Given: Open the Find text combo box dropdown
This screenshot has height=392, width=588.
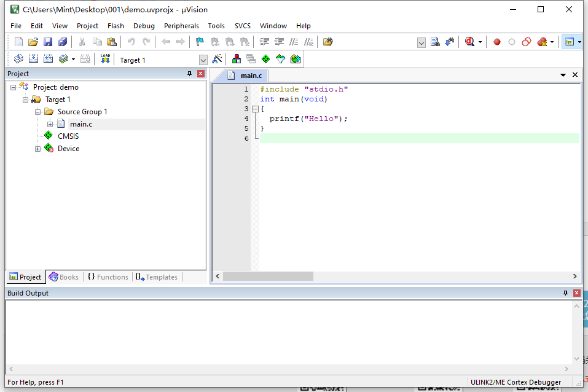Looking at the screenshot, I should pyautogui.click(x=421, y=43).
